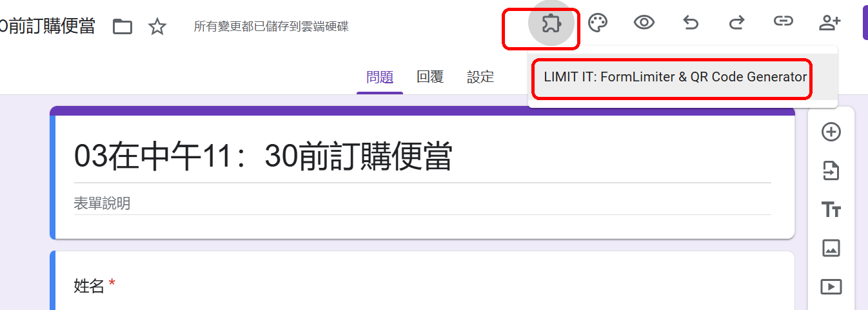This screenshot has height=310, width=868.
Task: Open the customize theme palette
Action: [x=598, y=23]
